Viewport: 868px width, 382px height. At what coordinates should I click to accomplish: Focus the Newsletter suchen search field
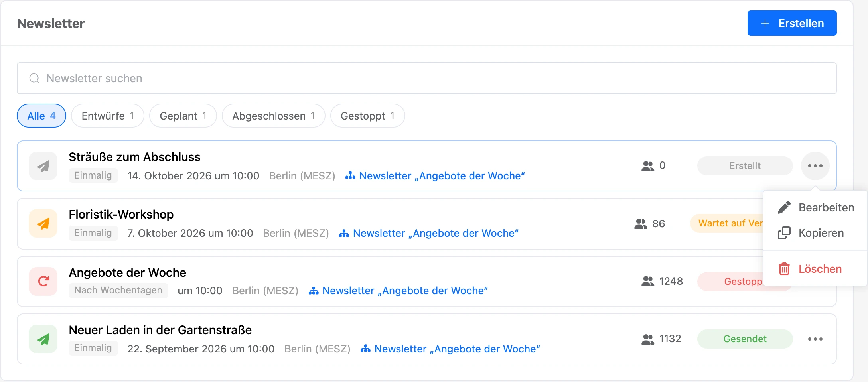coord(426,78)
